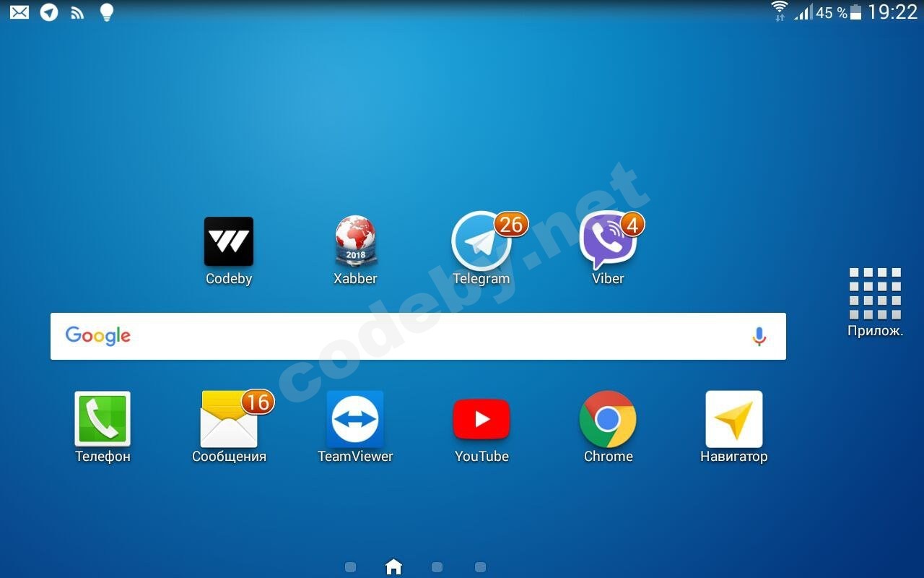The height and width of the screenshot is (578, 924).
Task: Tap the 45 % battery percentage
Action: coord(832,12)
